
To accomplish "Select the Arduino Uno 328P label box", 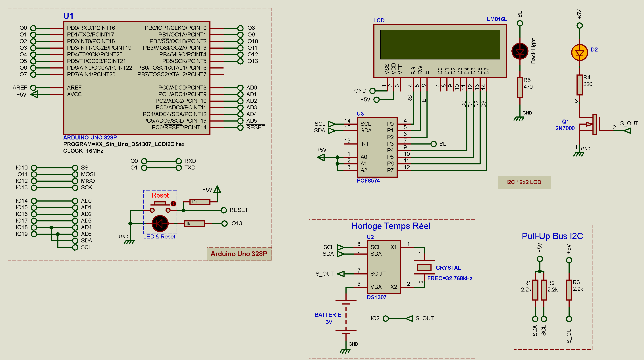I will pyautogui.click(x=239, y=254).
